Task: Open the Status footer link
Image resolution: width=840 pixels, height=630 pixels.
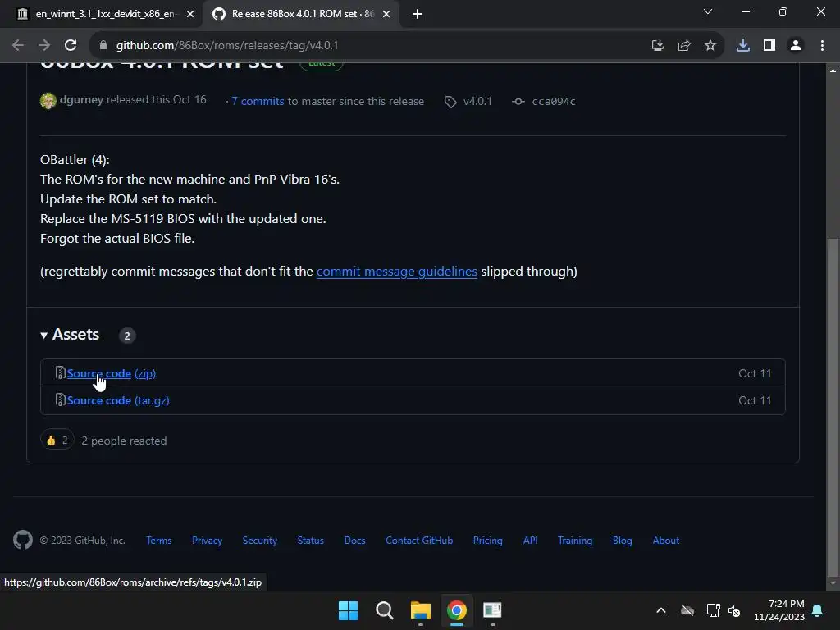Action: (311, 541)
